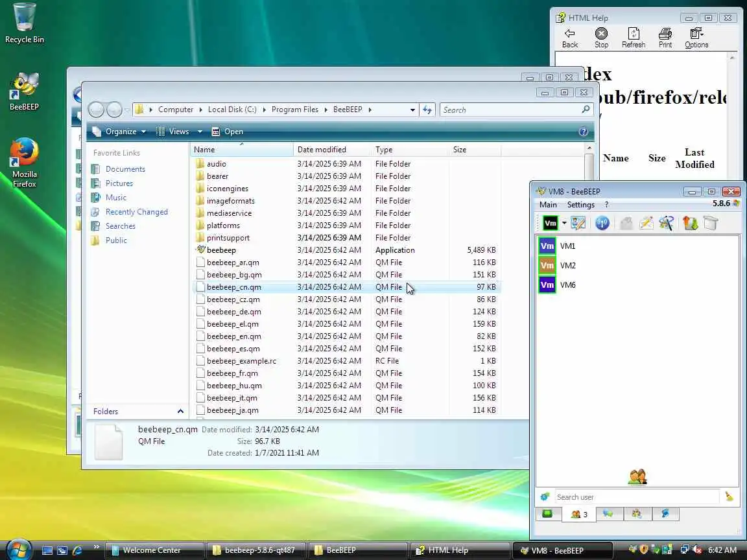Screen dimensions: 747x560
Task: Click the greyed-out message icon in BeeBEEP toolbar
Action: point(626,223)
